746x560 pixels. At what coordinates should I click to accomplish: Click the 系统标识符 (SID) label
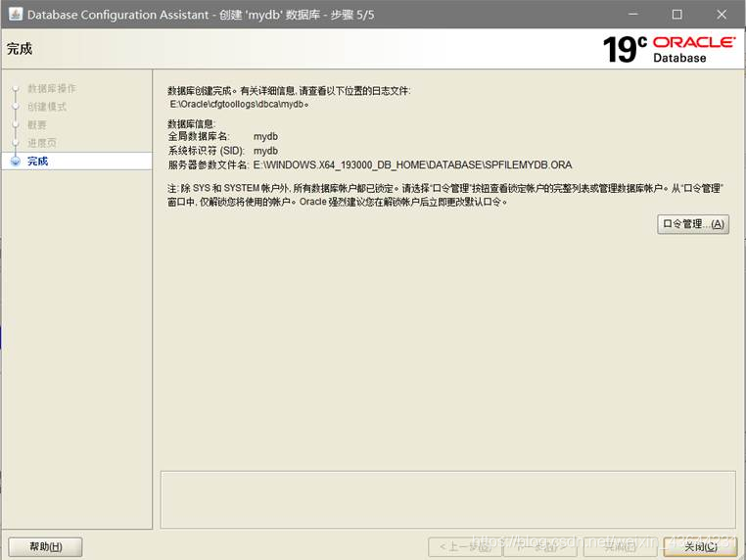click(x=206, y=151)
